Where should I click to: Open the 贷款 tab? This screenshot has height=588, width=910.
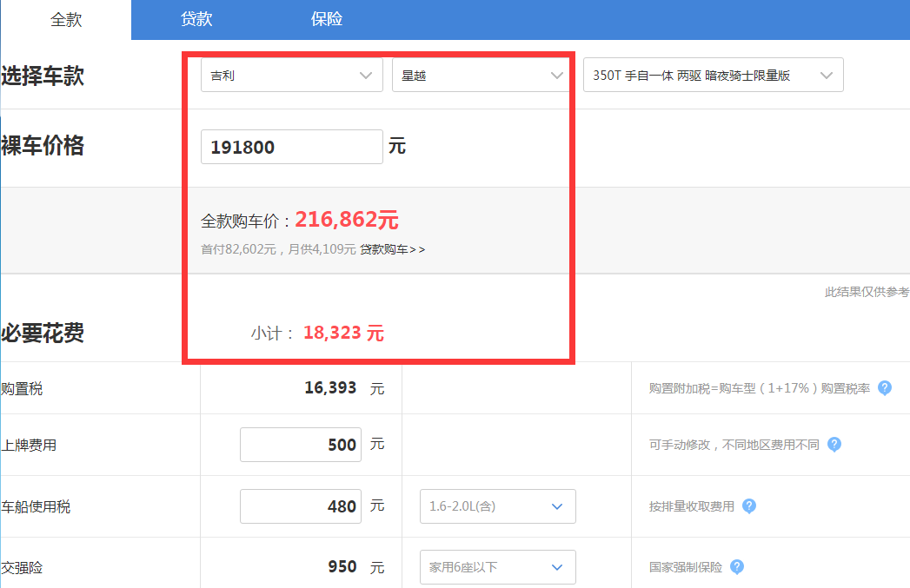(196, 20)
